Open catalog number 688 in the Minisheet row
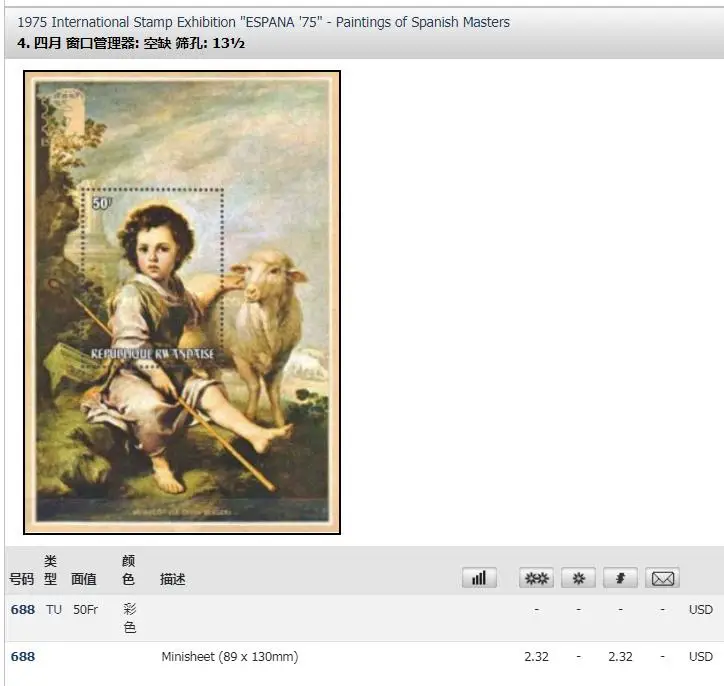 click(23, 656)
